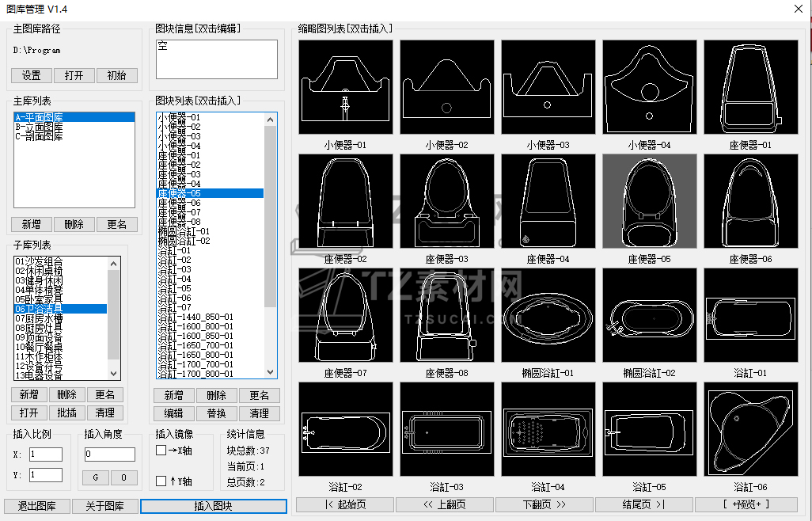Enable the →X轴 mirror checkbox
The image size is (812, 521).
(161, 450)
